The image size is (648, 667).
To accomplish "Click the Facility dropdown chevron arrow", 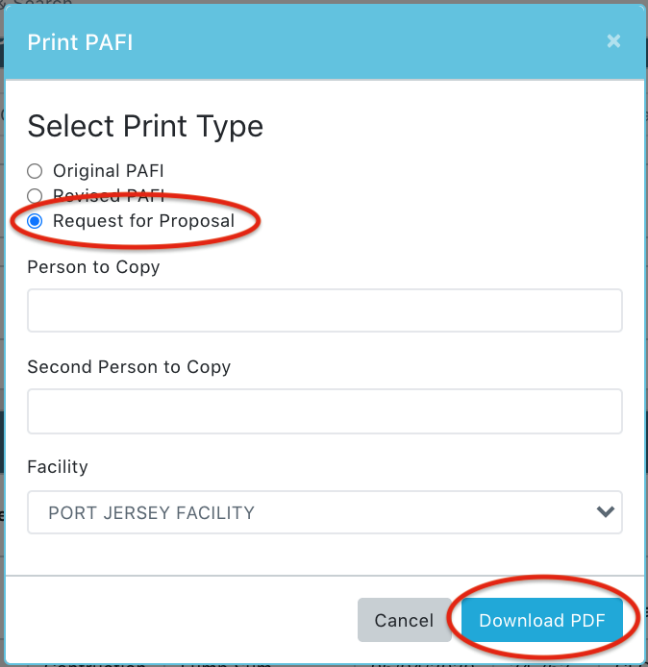I will click(604, 512).
